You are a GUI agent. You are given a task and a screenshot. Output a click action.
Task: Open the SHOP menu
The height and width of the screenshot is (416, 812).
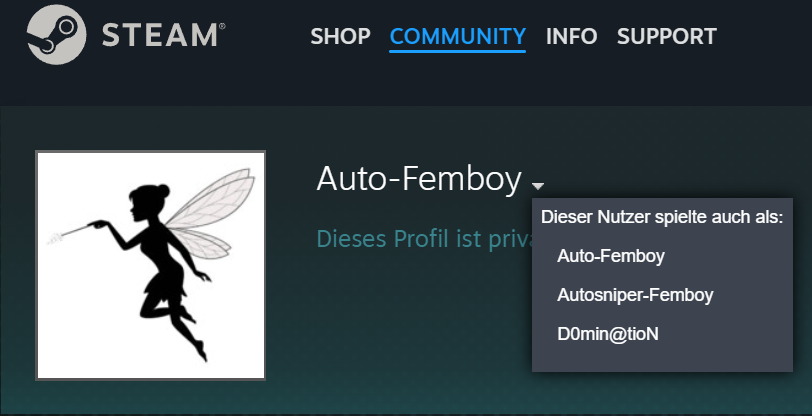(x=340, y=36)
